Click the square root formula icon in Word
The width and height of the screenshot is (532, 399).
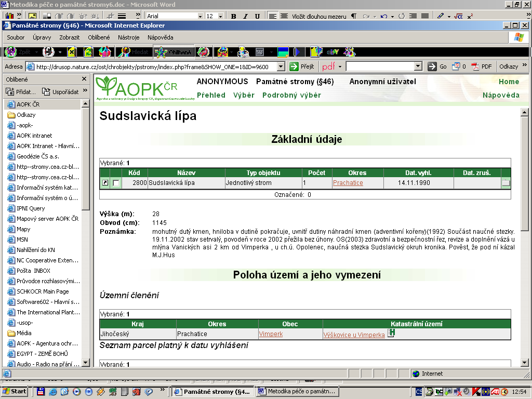(x=458, y=16)
